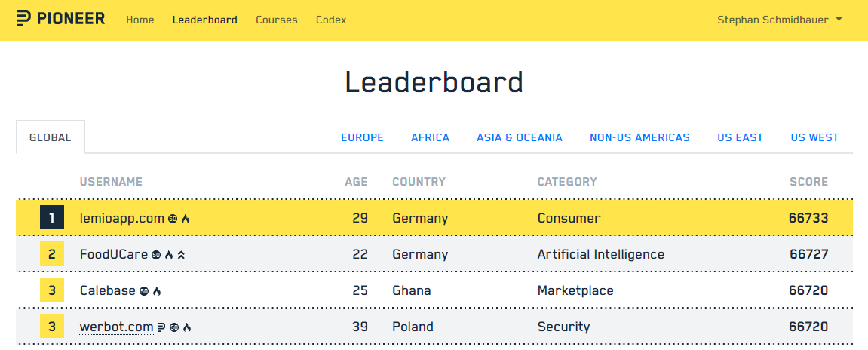Click the USERNAME column header

coord(112,182)
